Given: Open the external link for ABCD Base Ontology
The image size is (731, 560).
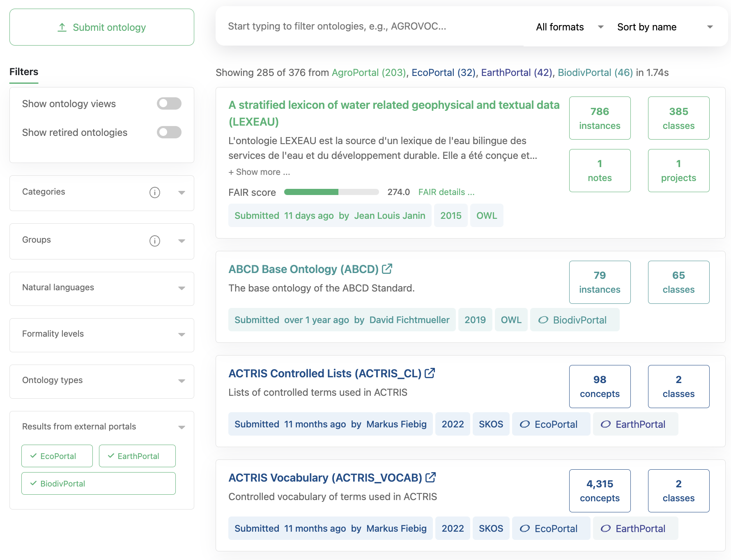Looking at the screenshot, I should (387, 269).
